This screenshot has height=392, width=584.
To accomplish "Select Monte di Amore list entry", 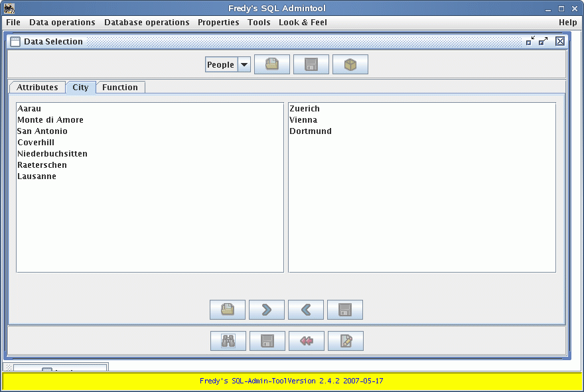I will tap(50, 120).
